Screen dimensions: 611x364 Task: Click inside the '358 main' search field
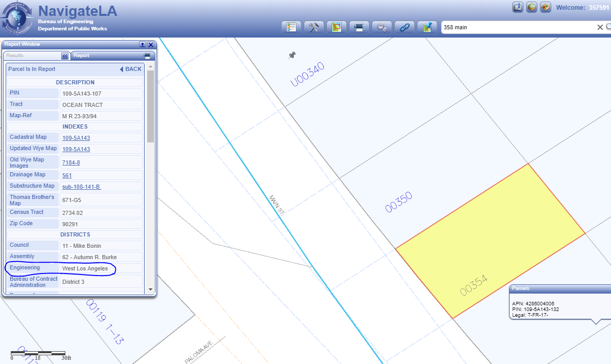[x=518, y=27]
